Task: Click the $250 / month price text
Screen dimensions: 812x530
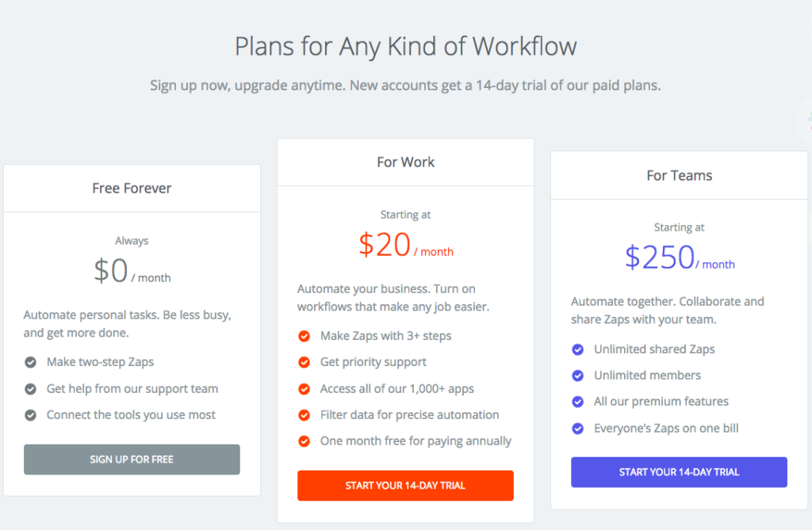Action: tap(680, 257)
